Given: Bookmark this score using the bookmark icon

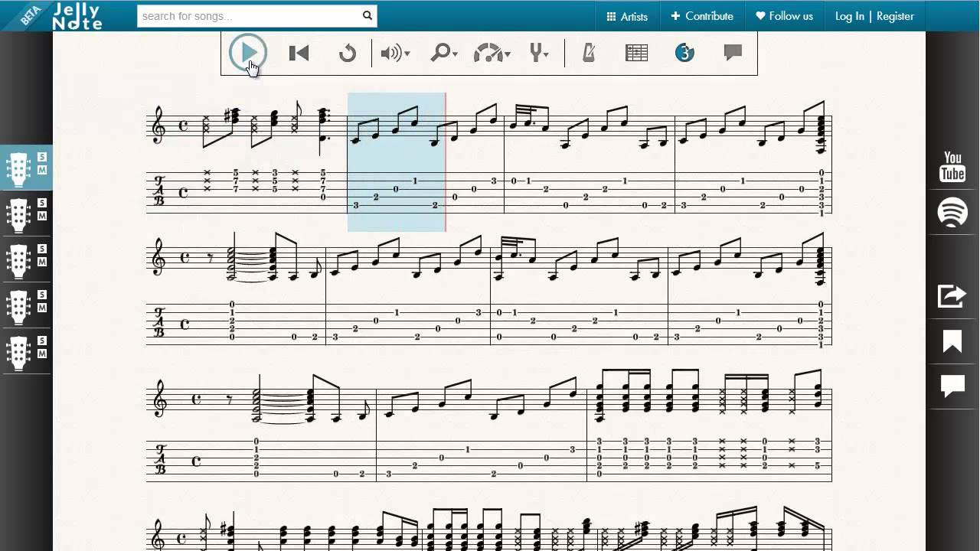Looking at the screenshot, I should (x=952, y=341).
